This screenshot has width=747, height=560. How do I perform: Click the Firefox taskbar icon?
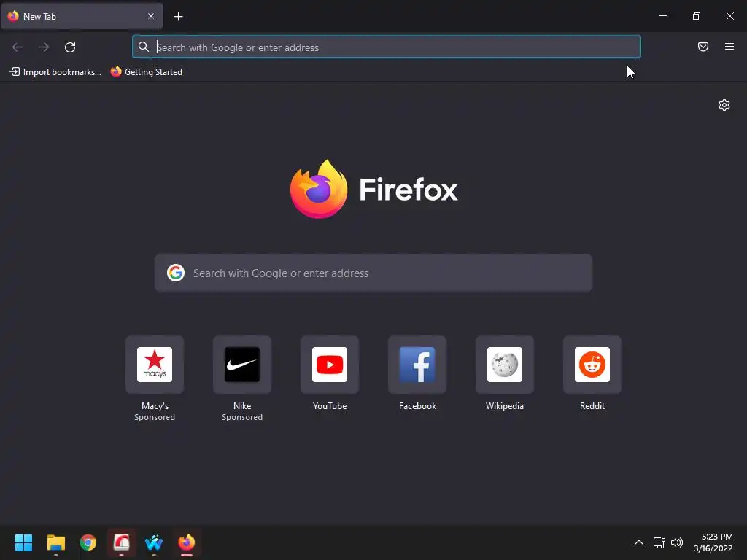point(186,542)
